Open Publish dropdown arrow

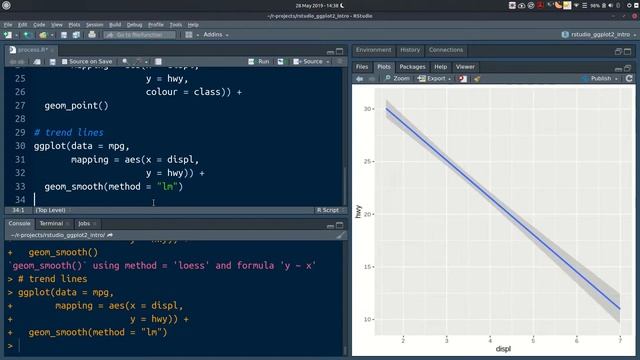point(616,79)
